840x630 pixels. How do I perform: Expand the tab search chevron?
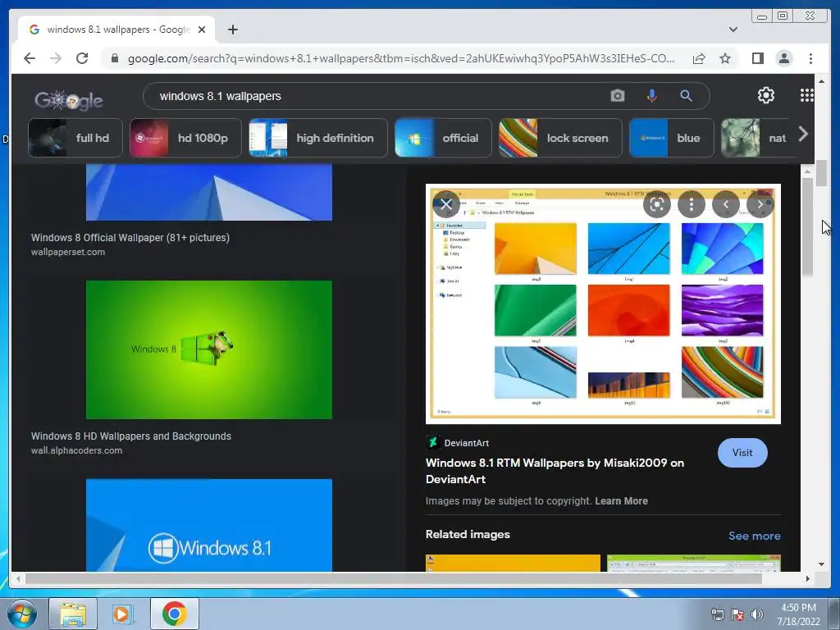(x=733, y=30)
